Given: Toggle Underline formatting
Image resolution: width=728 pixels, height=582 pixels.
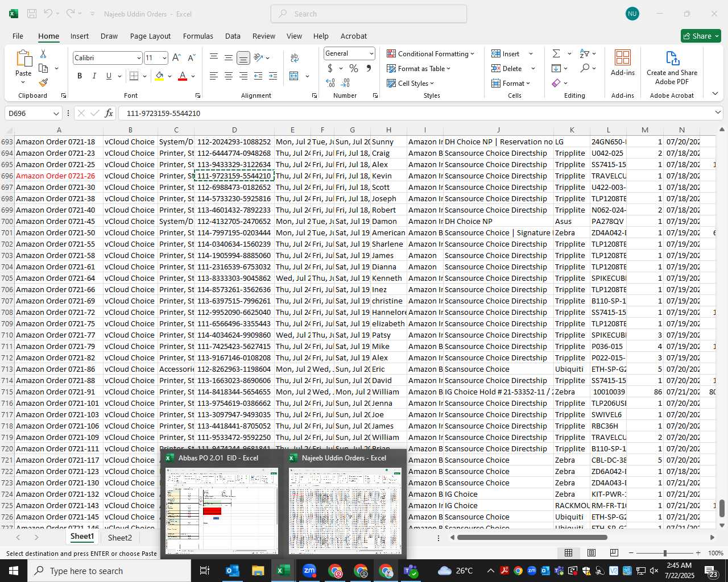Looking at the screenshot, I should click(x=109, y=76).
